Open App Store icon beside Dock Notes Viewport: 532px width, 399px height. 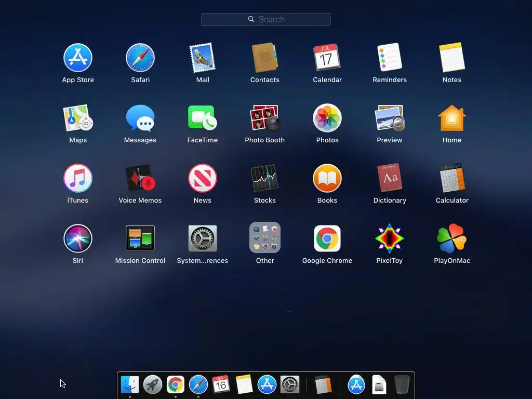coord(267,384)
